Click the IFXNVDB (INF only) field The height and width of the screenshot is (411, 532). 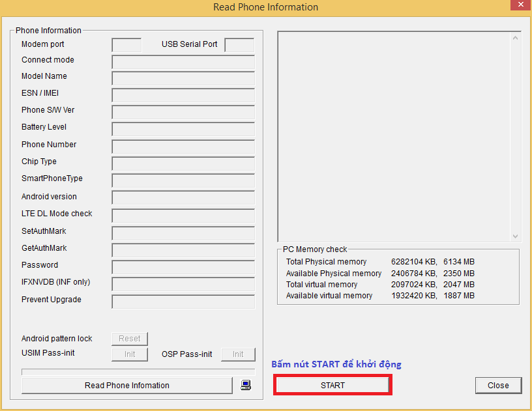tap(183, 284)
